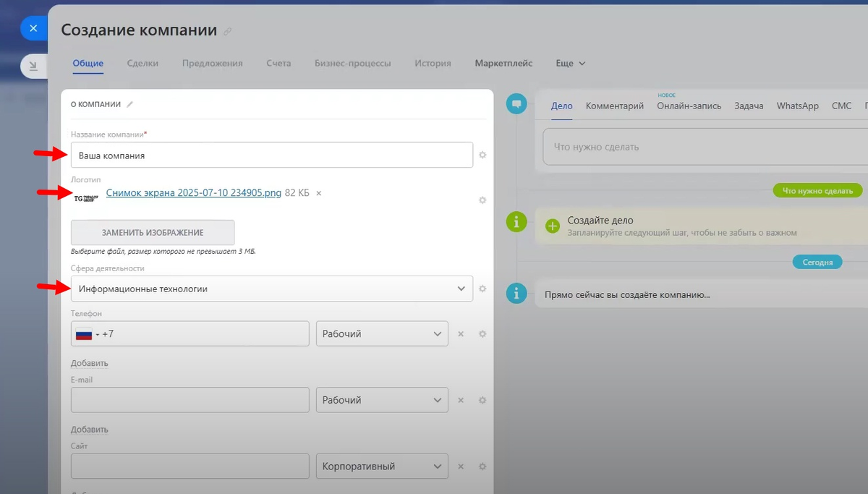Click the collapse arrow button below the close button
Screen dimensions: 868x494
33,67
